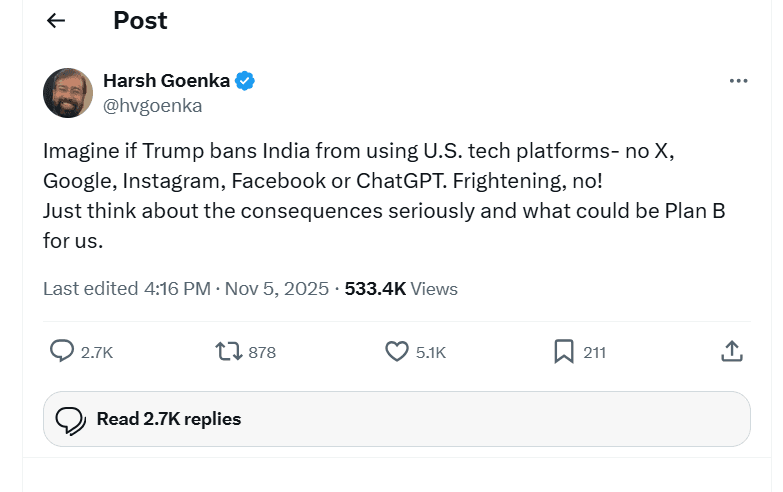783x492 pixels.
Task: Click Harsh Goenka's profile picture
Action: point(68,93)
